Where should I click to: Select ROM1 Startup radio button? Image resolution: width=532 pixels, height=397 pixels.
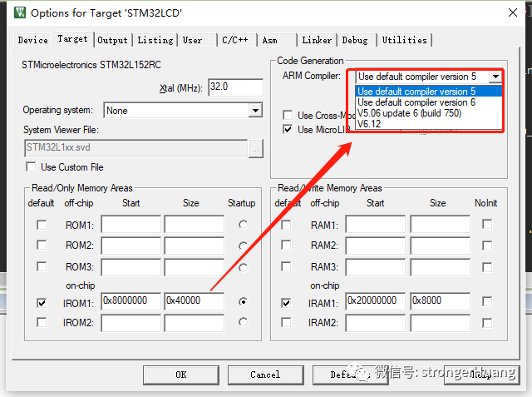(x=243, y=225)
